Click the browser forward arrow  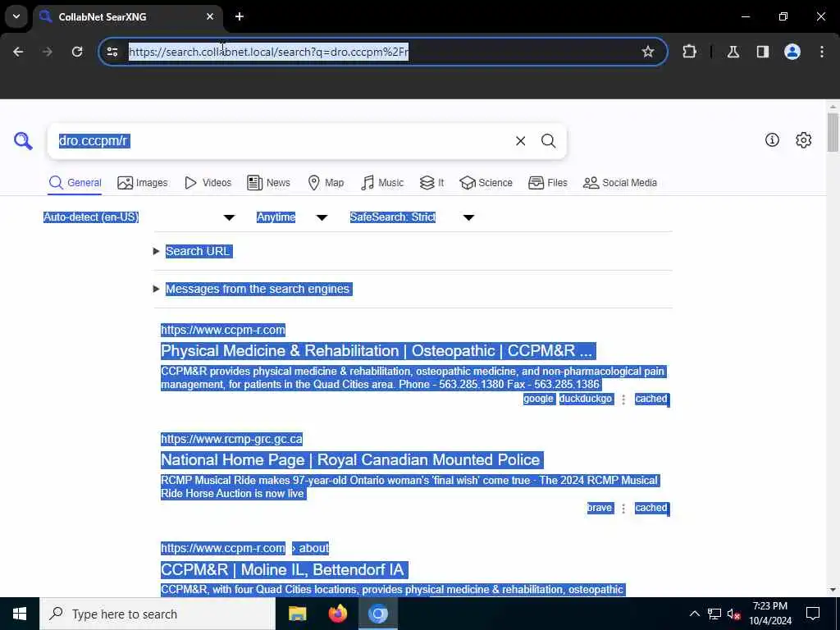48,52
